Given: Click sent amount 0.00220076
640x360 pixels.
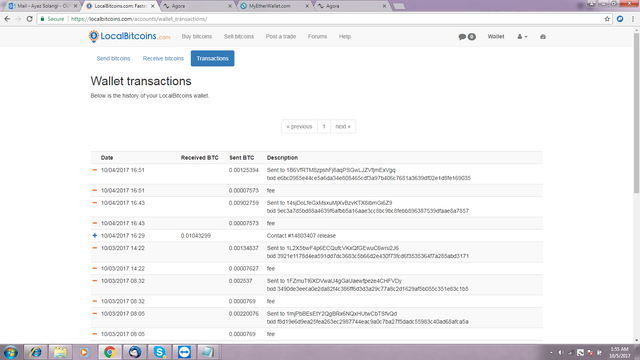Looking at the screenshot, I should [x=244, y=313].
